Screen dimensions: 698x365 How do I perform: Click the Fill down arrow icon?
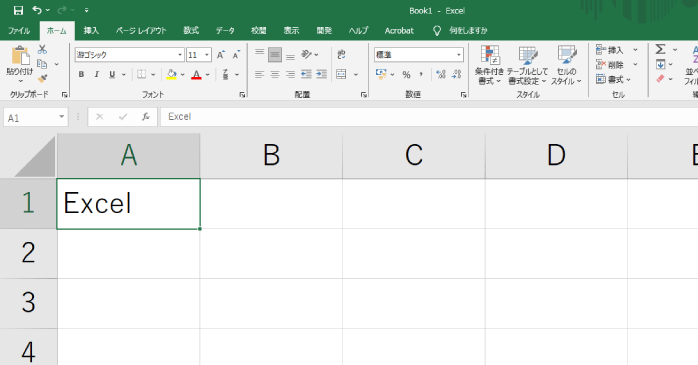[x=661, y=65]
